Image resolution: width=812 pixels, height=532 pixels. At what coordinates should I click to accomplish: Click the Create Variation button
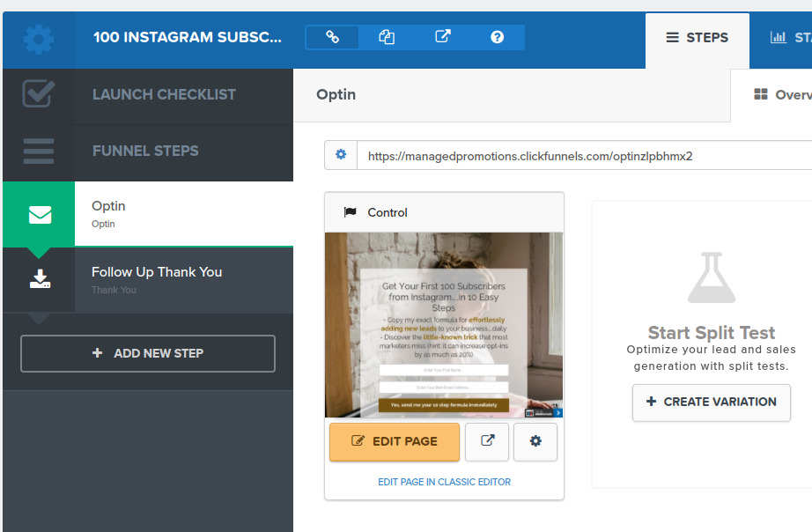pyautogui.click(x=712, y=402)
